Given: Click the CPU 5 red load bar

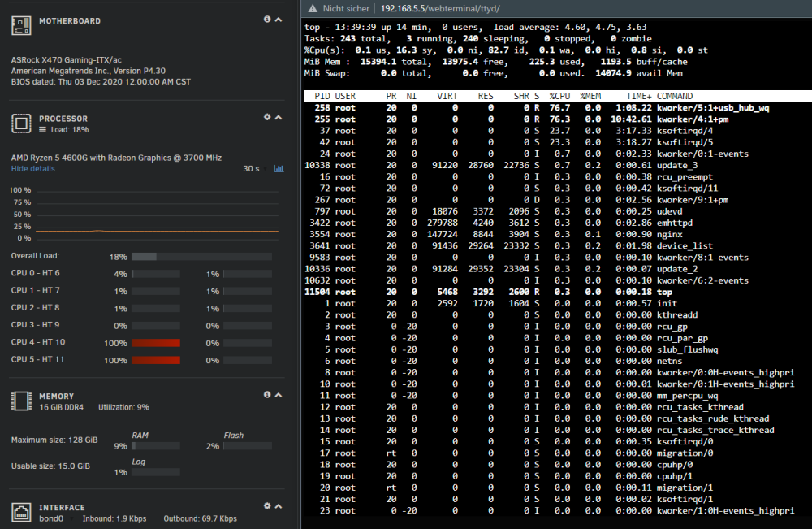Looking at the screenshot, I should (x=156, y=360).
